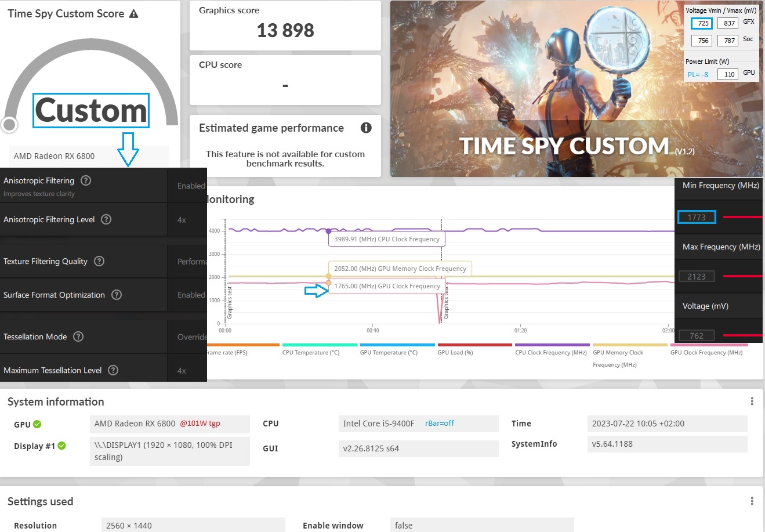Click the CPU score panel
This screenshot has height=532, width=765.
click(285, 79)
